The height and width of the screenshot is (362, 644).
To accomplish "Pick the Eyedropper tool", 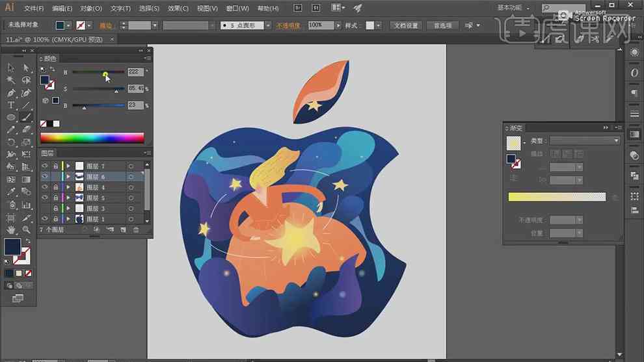I will coord(11,192).
